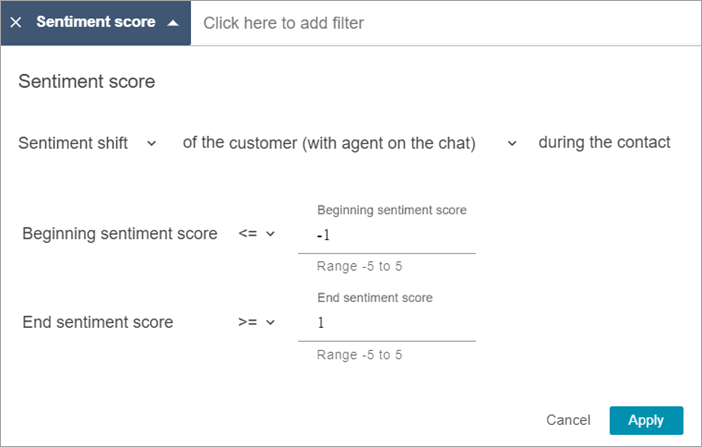The height and width of the screenshot is (447, 702).
Task: Focus the Beginning sentiment score value field
Action: tap(395, 235)
